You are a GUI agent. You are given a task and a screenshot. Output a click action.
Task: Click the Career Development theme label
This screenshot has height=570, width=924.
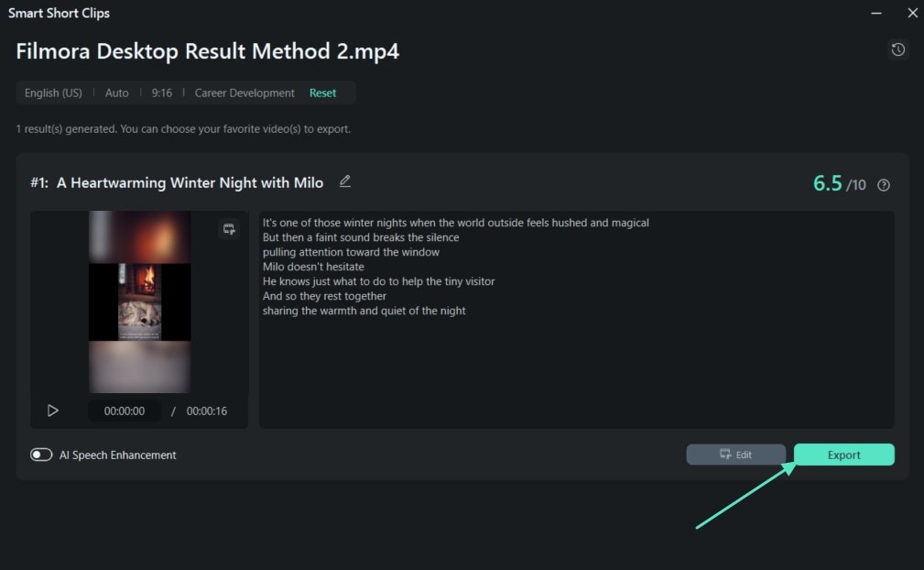tap(245, 93)
